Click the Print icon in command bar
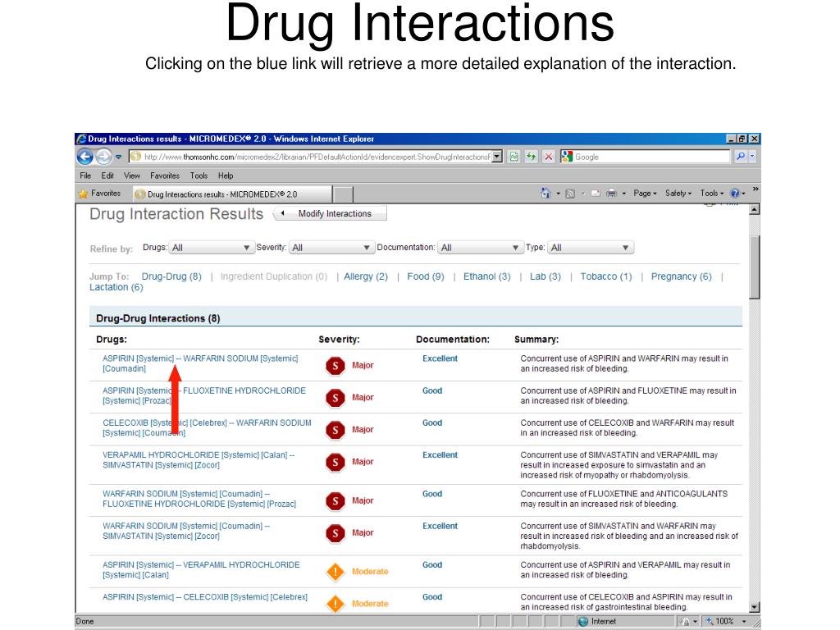 (611, 194)
